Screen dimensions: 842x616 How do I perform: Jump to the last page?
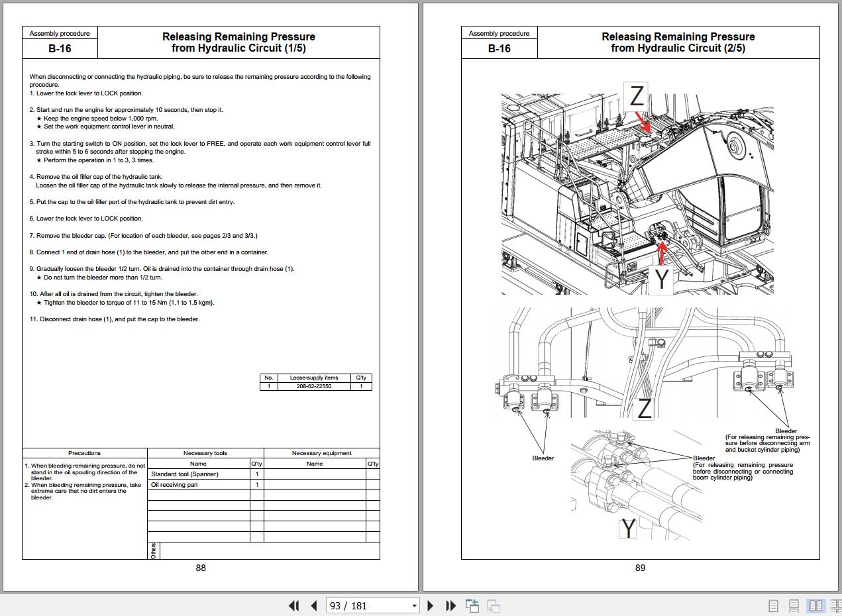click(x=451, y=605)
